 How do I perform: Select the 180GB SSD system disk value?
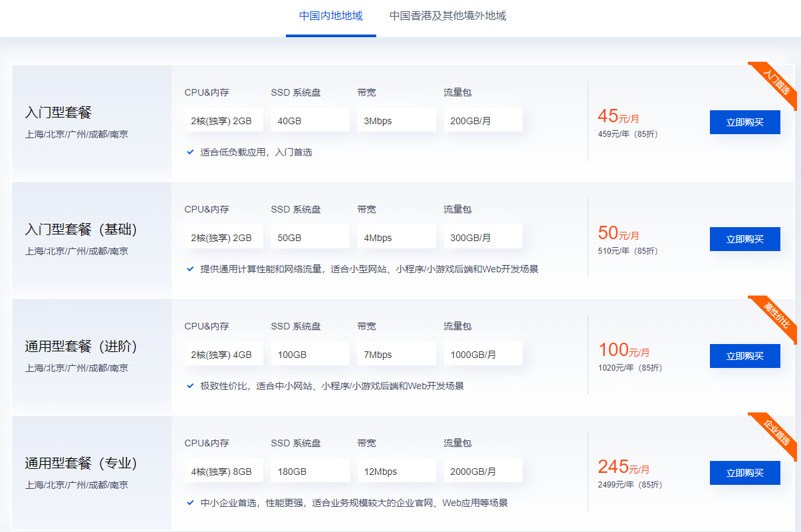tap(310, 472)
